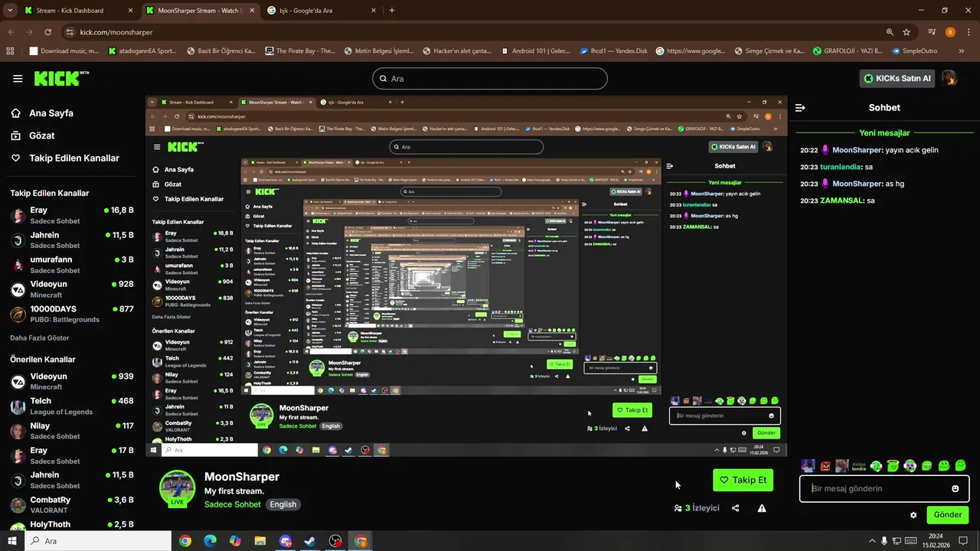Open File Explorer from the Windows taskbar
Screen dimensions: 980x551
260,541
